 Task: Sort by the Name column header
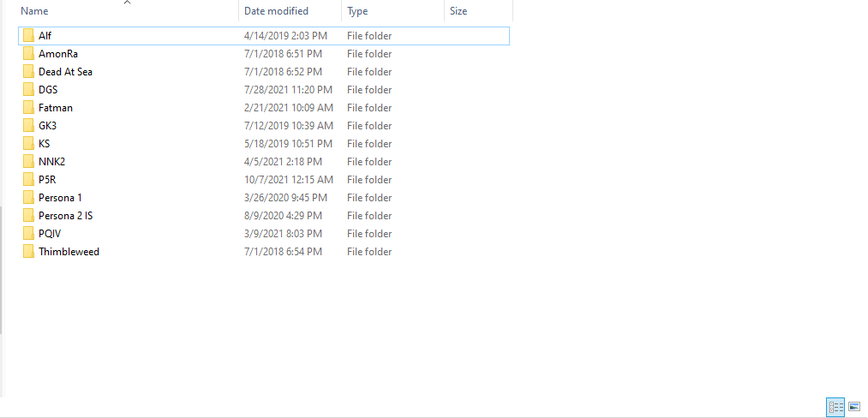34,11
